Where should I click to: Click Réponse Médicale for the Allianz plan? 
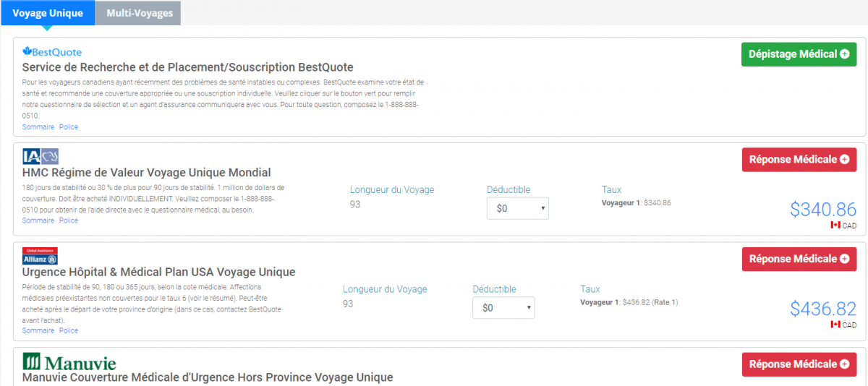click(799, 260)
